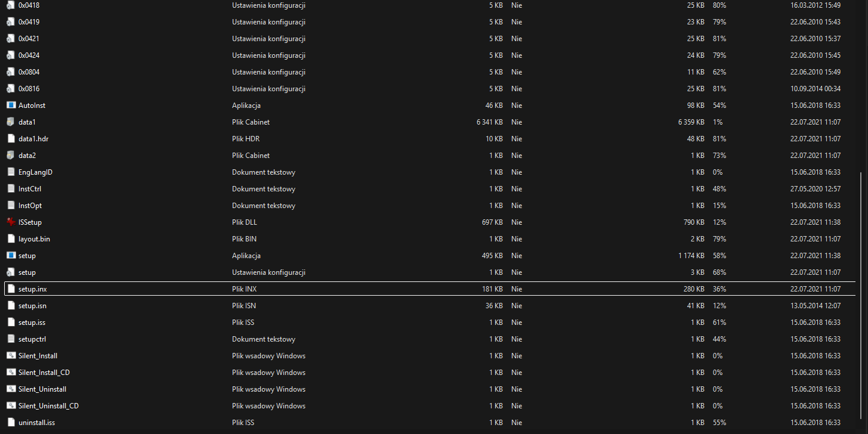Select the AutoInst application icon
This screenshot has height=434, width=868.
point(10,105)
